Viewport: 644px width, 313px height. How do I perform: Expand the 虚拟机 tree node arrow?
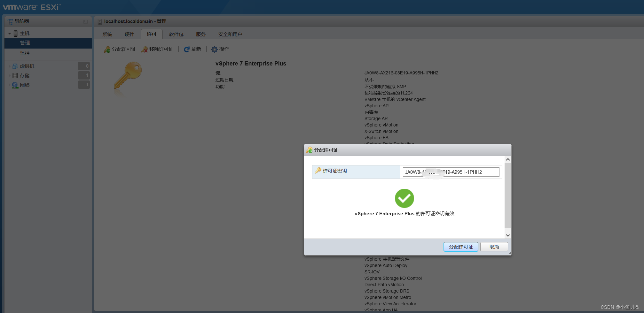(10, 66)
